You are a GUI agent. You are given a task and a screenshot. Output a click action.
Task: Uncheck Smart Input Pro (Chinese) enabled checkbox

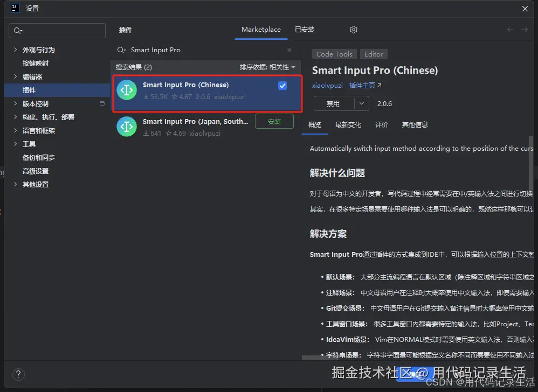282,86
